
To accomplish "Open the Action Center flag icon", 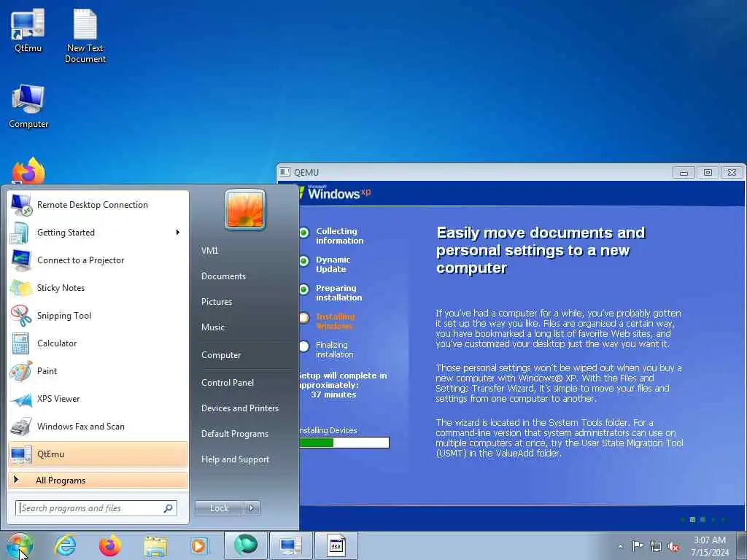I will [638, 545].
